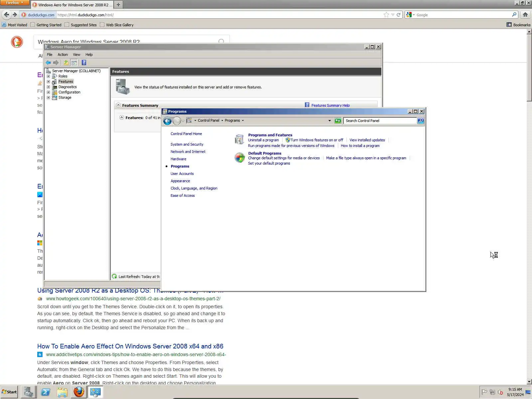
Task: Open the File menu in Server Manager
Action: click(x=50, y=55)
